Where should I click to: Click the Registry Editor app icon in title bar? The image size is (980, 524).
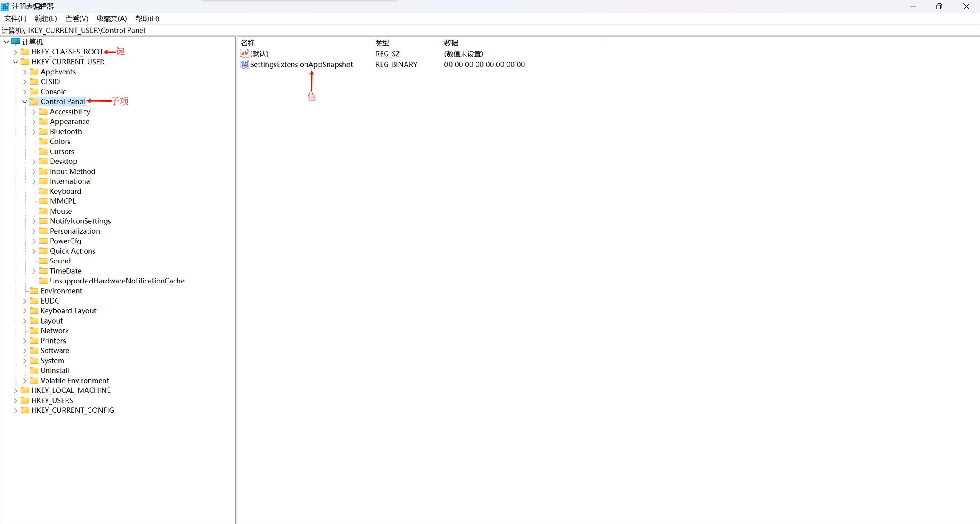[x=5, y=6]
